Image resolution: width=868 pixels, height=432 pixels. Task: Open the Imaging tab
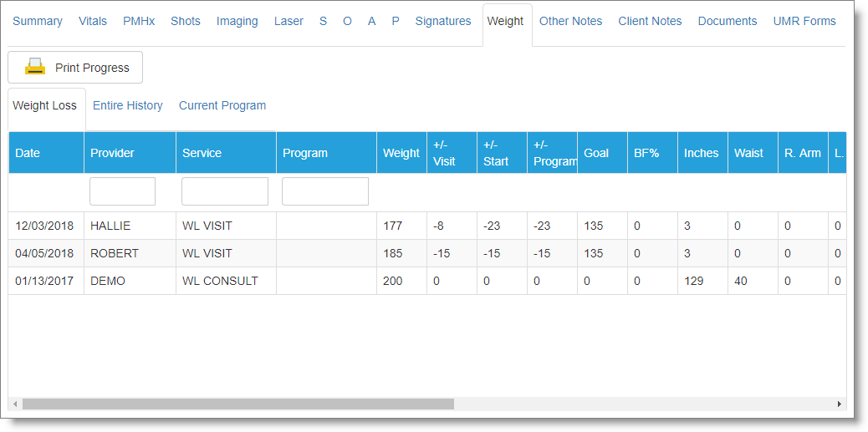click(237, 21)
